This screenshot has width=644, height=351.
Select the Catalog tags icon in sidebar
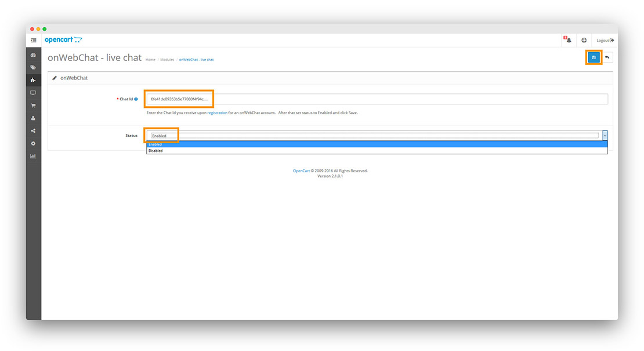click(x=33, y=67)
